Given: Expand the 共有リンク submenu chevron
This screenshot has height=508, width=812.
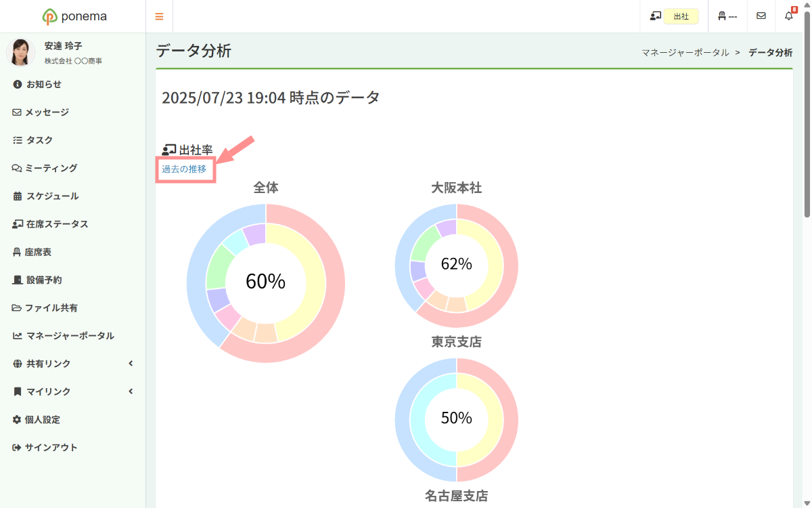Looking at the screenshot, I should [x=131, y=364].
